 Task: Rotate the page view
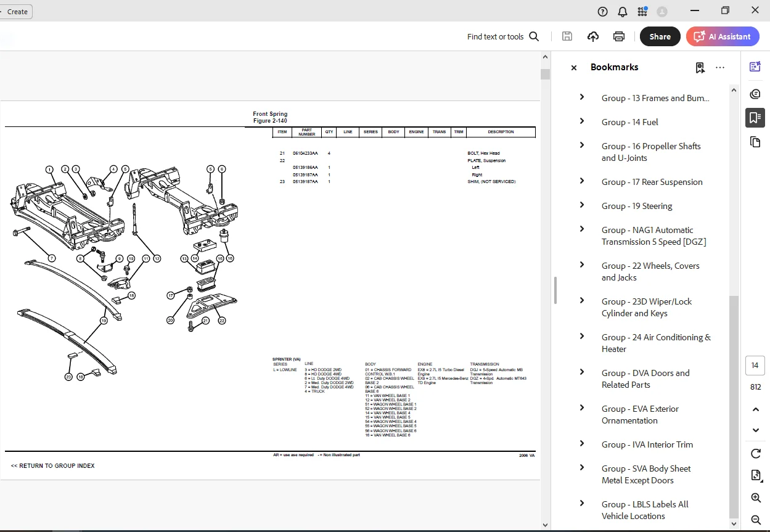coord(756,454)
